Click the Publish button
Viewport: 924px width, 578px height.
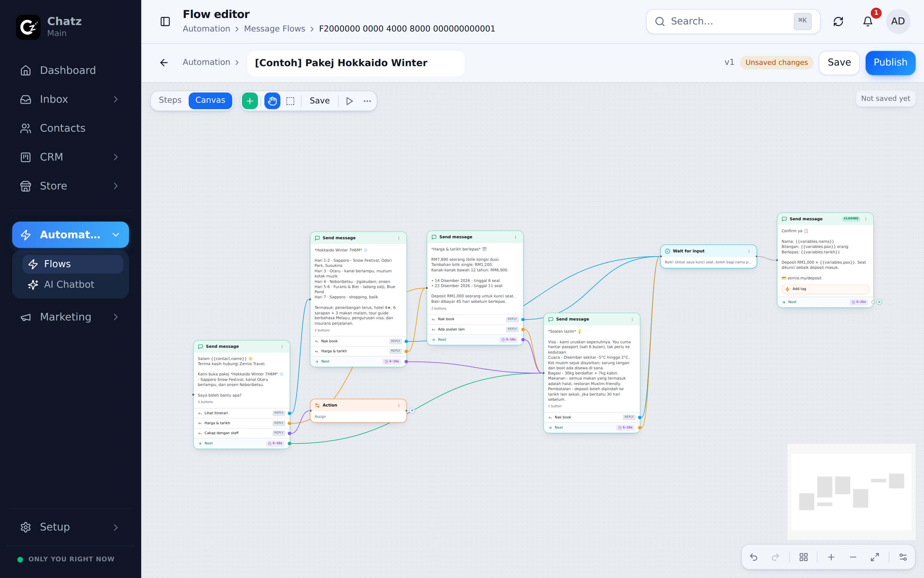point(890,63)
